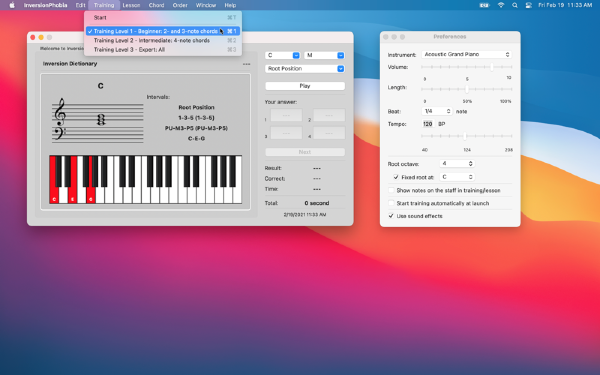Open the Help menu
The image size is (600, 375).
[x=230, y=5]
